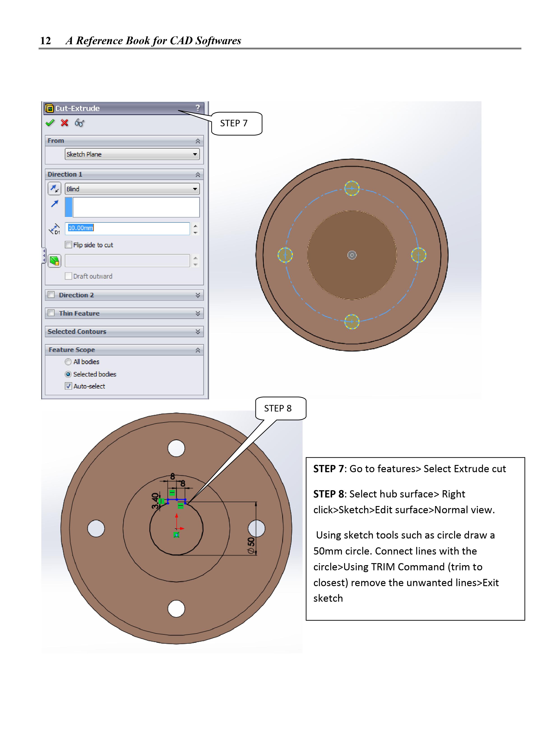Click the red X cancel icon
Viewport: 560px width, 733px height.
click(65, 123)
